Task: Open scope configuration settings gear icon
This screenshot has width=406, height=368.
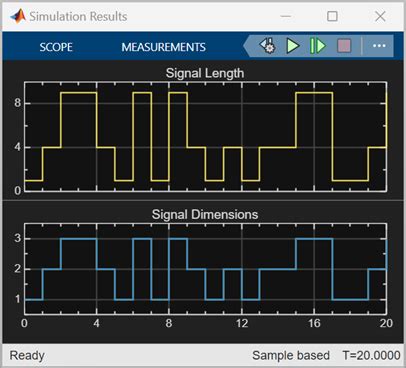Action: point(267,46)
